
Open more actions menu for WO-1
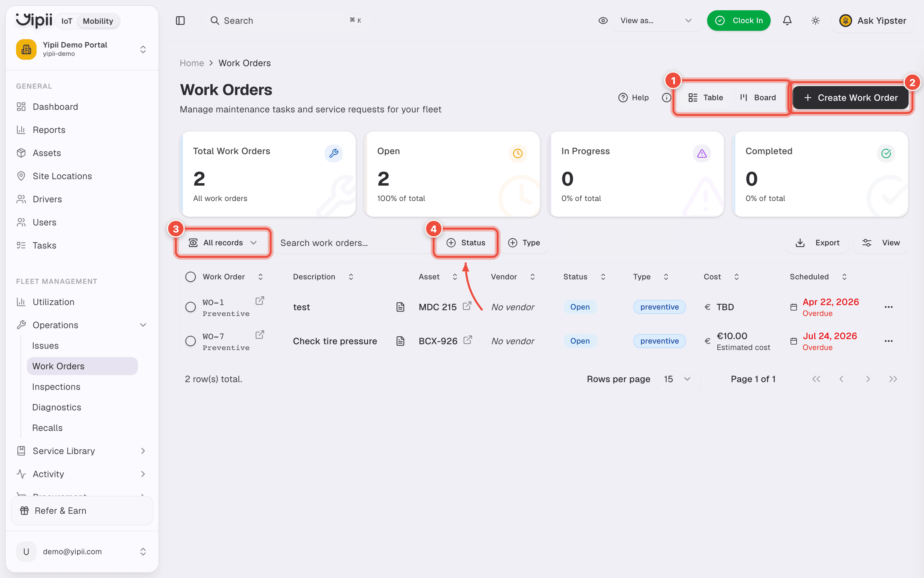pyautogui.click(x=888, y=307)
